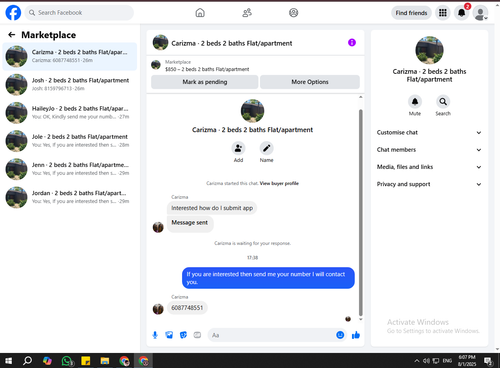The height and width of the screenshot is (368, 500).
Task: Open the View buyer profile link
Action: pyautogui.click(x=279, y=183)
